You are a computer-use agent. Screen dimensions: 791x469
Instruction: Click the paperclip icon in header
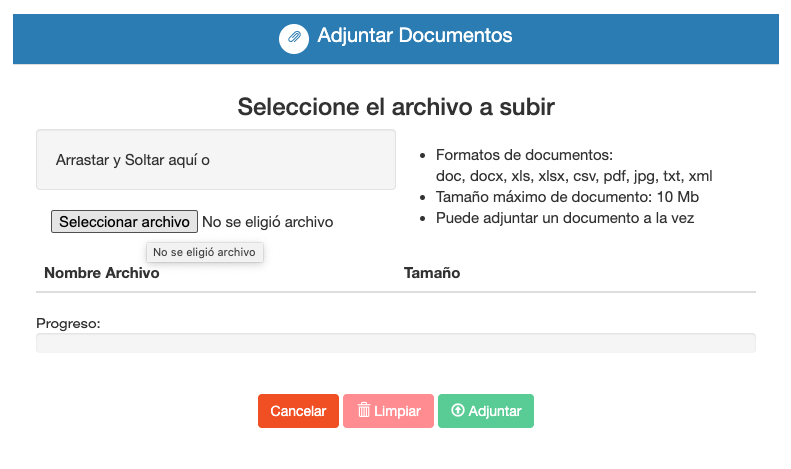coord(294,38)
